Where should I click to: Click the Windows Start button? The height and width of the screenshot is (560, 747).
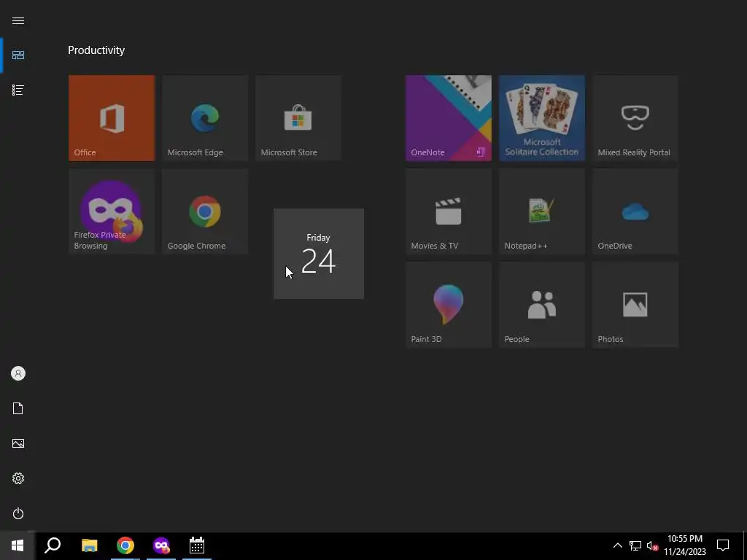pos(18,545)
